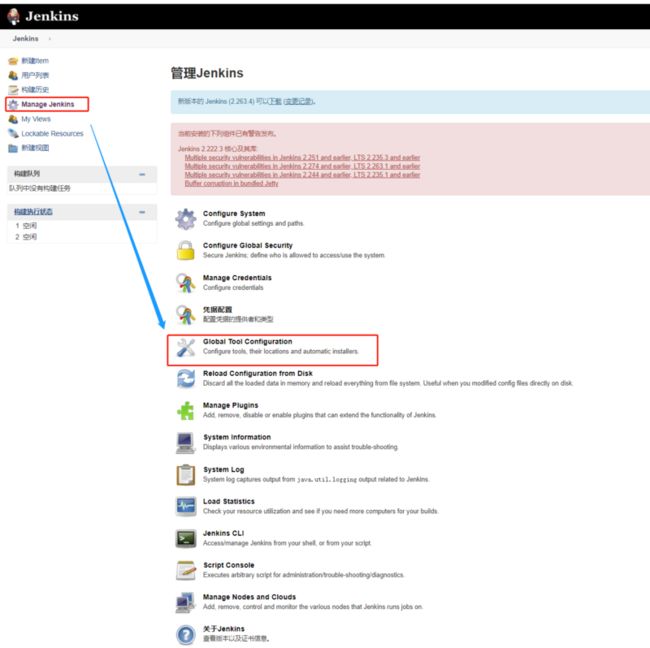
Task: Select executor 1 idle row
Action: [x=82, y=226]
